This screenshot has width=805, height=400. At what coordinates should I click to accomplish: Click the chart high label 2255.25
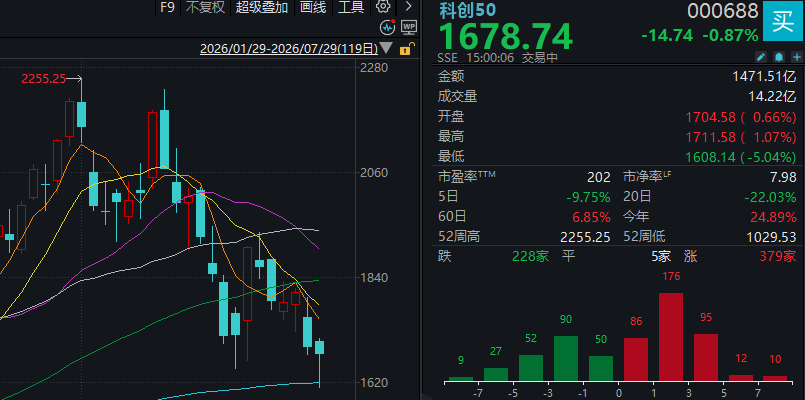point(43,79)
